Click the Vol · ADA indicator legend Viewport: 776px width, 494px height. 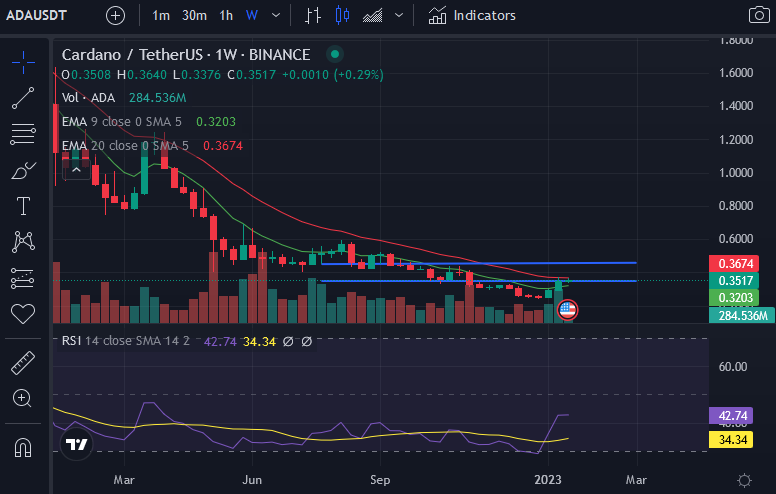click(88, 98)
